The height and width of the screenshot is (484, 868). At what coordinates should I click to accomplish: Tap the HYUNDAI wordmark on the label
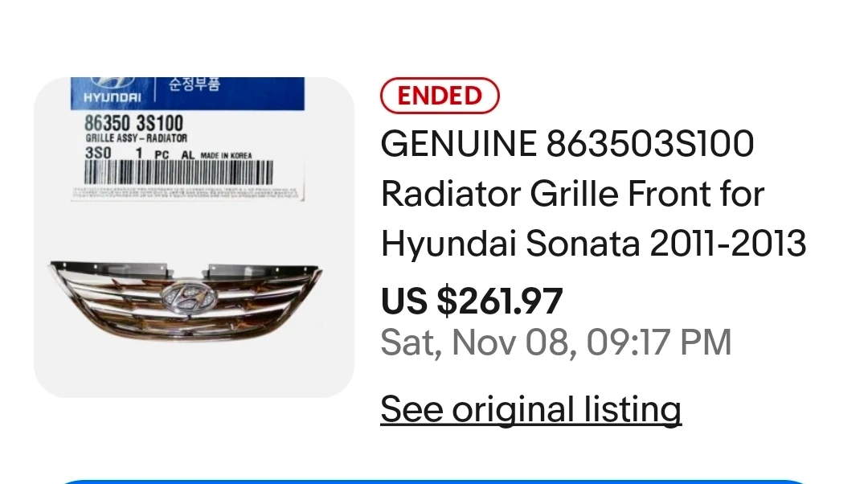click(x=112, y=98)
